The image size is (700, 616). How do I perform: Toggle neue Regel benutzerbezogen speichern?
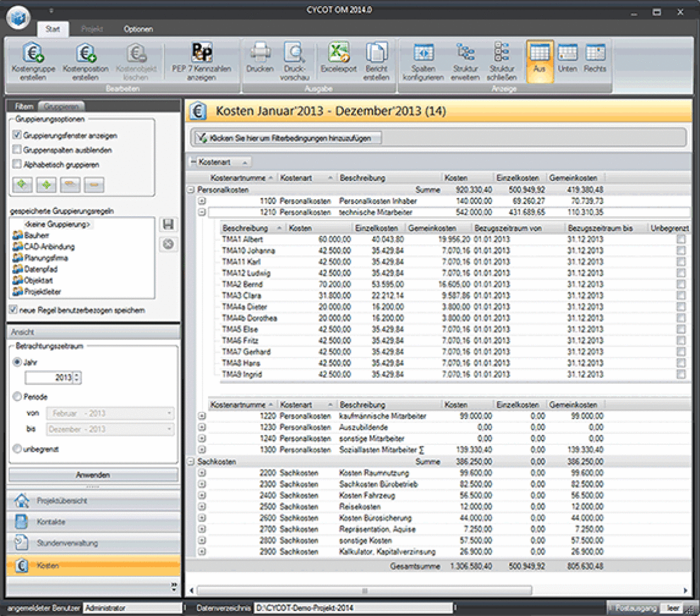pos(13,310)
